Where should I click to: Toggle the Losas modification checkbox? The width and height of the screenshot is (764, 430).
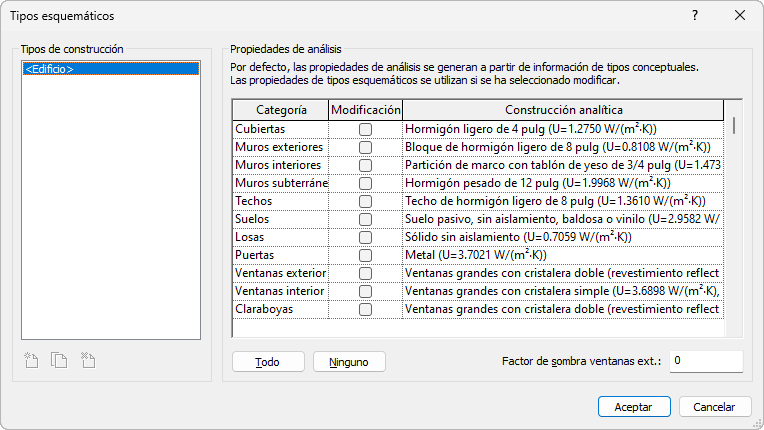(366, 237)
